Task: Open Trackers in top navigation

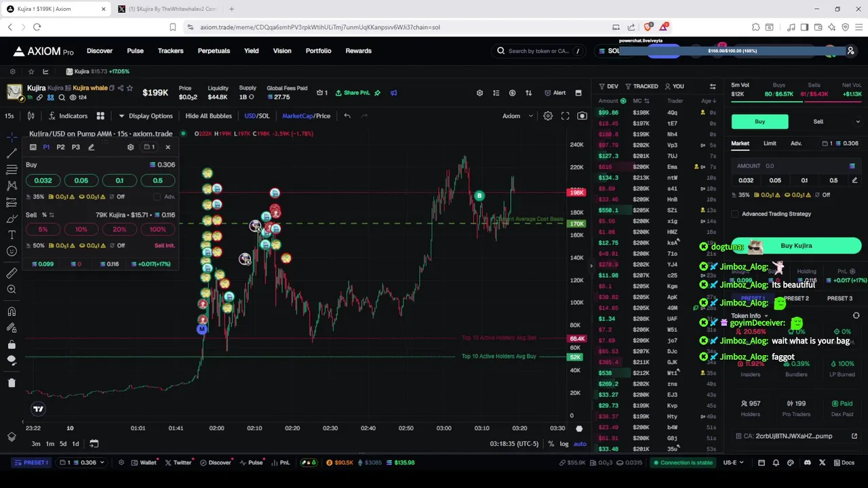Action: [170, 51]
